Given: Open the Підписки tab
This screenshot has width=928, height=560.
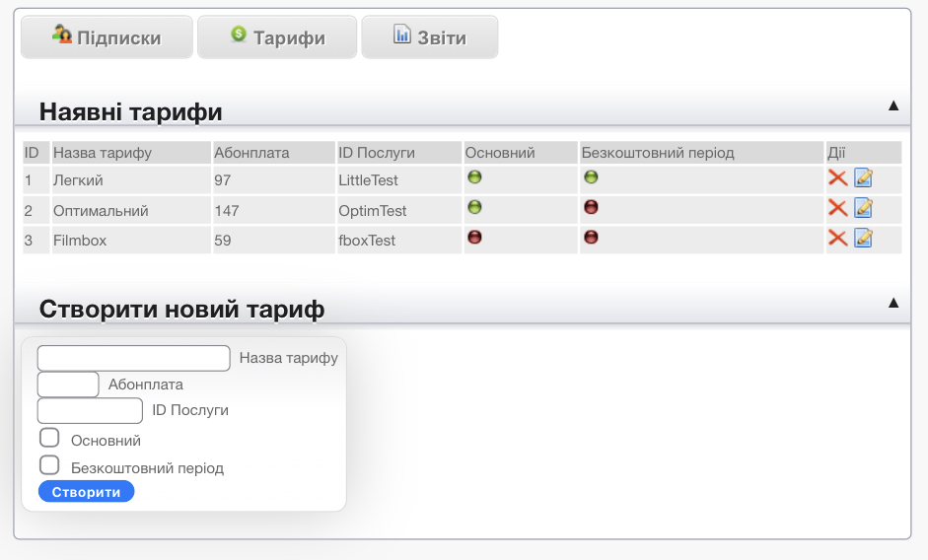Looking at the screenshot, I should point(107,37).
